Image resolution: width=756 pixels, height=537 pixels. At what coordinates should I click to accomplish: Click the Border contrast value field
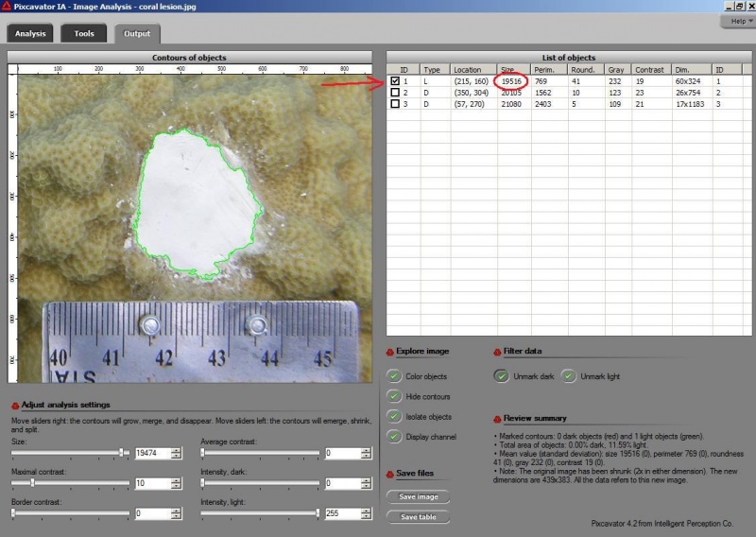pos(153,512)
